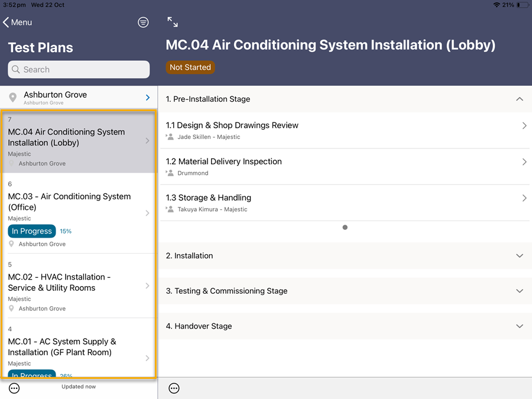
Task: Click the Search field under Test Plans
Action: (79, 69)
